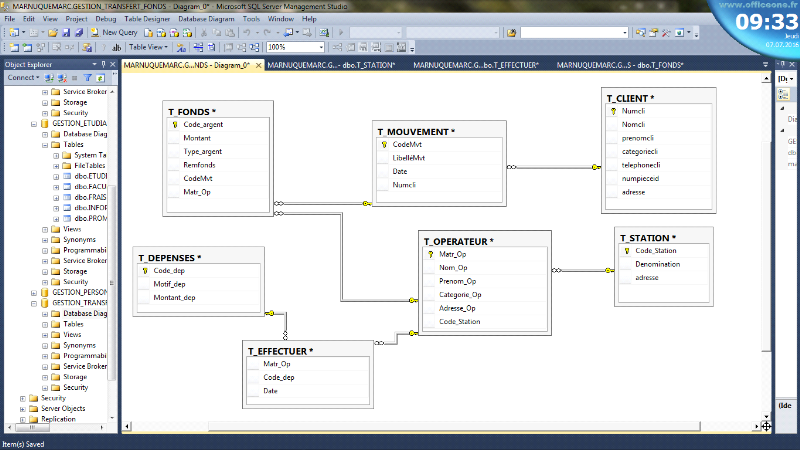Open the Database Diagram menu

pyautogui.click(x=207, y=18)
